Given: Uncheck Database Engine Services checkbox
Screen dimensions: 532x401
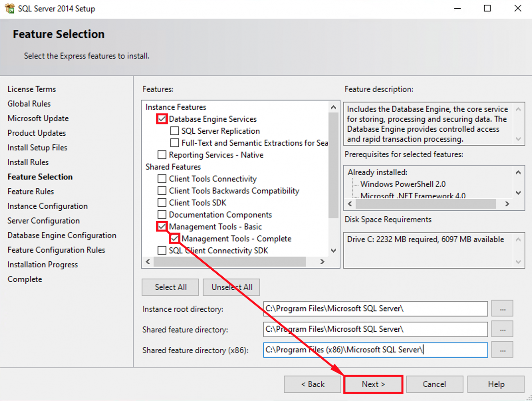Looking at the screenshot, I should 162,119.
